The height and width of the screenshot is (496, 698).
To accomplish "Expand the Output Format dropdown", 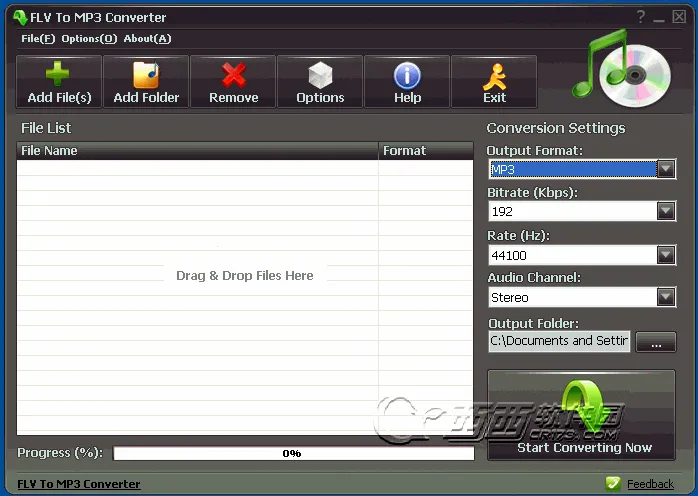I will pos(666,169).
